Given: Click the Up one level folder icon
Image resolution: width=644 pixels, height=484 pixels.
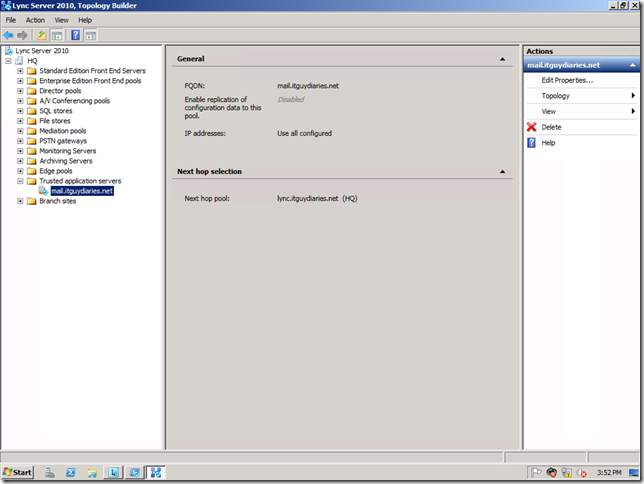Looking at the screenshot, I should 42,35.
